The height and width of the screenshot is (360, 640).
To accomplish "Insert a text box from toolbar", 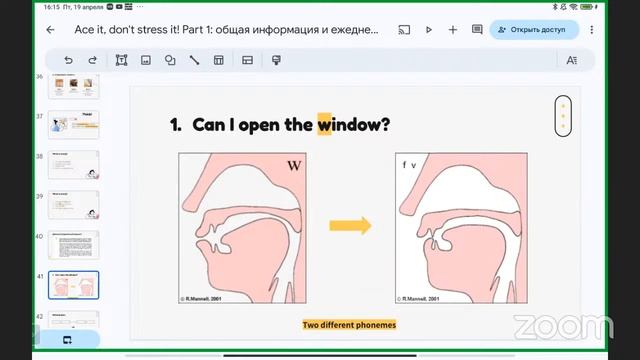I will click(x=122, y=60).
